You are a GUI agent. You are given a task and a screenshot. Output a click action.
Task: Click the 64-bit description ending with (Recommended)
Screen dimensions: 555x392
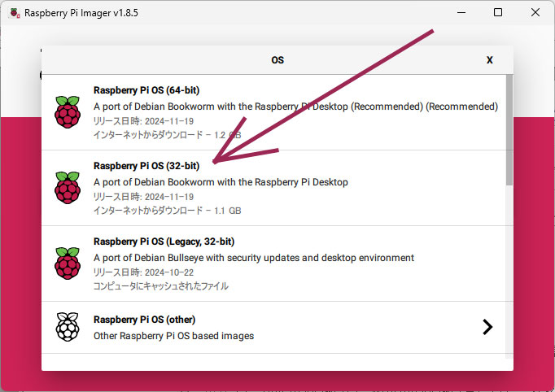tap(295, 107)
